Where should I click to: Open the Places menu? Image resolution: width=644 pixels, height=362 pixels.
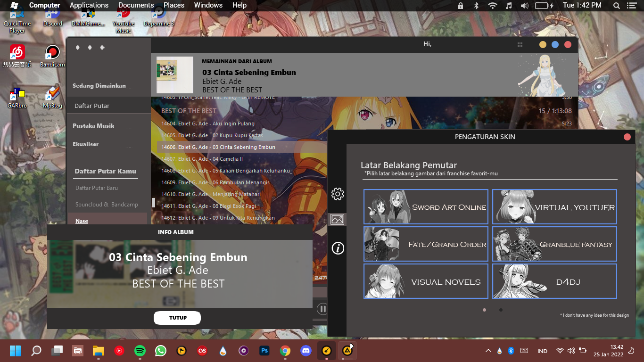point(174,5)
